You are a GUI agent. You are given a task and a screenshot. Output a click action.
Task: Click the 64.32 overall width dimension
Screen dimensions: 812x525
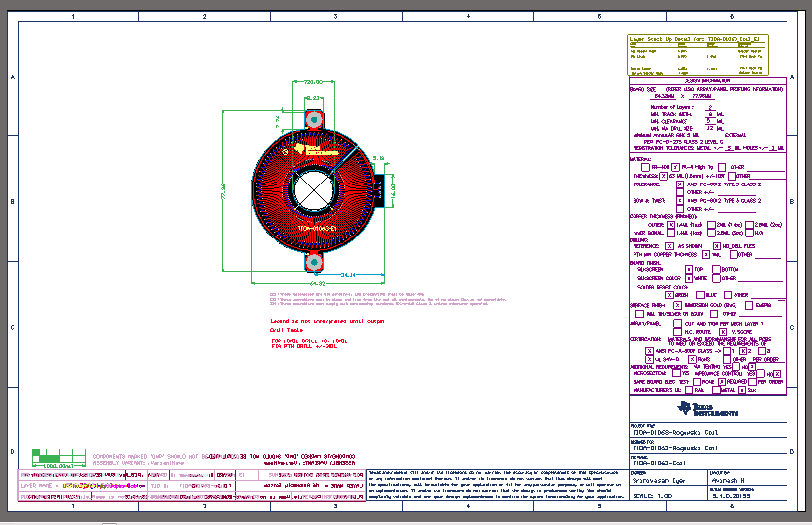coord(318,283)
